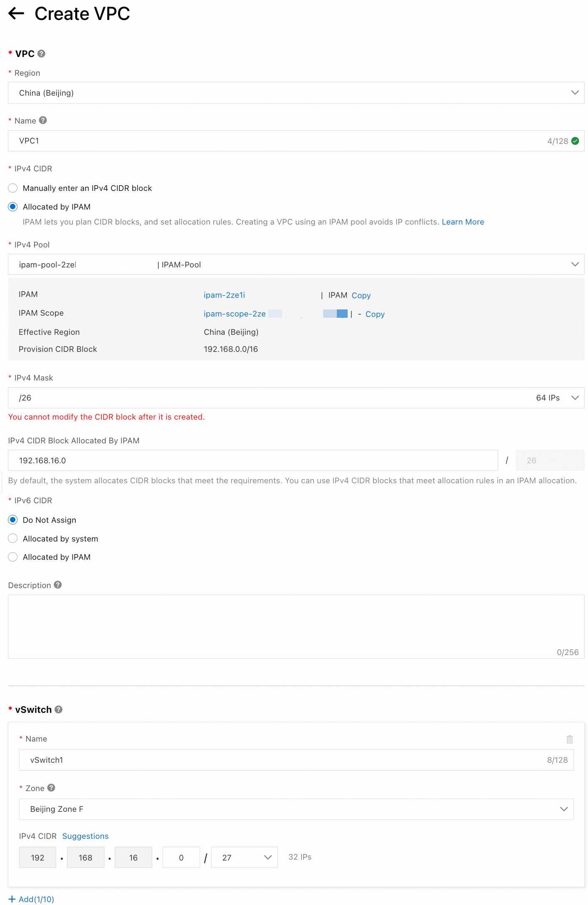588x905 pixels.
Task: Open the Learn More link
Action: pyautogui.click(x=462, y=222)
